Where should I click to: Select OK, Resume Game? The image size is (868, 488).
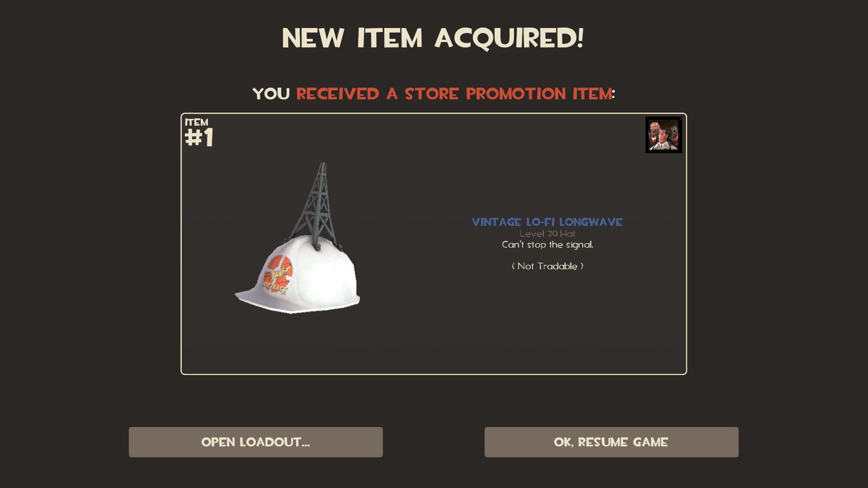[x=611, y=442]
